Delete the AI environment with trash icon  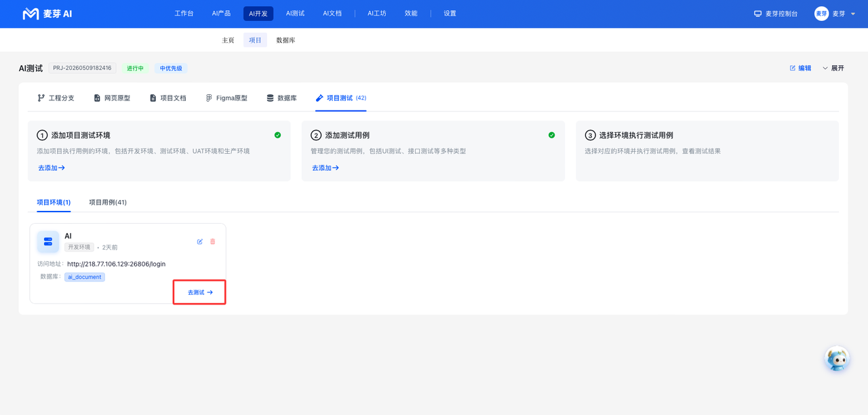(213, 241)
